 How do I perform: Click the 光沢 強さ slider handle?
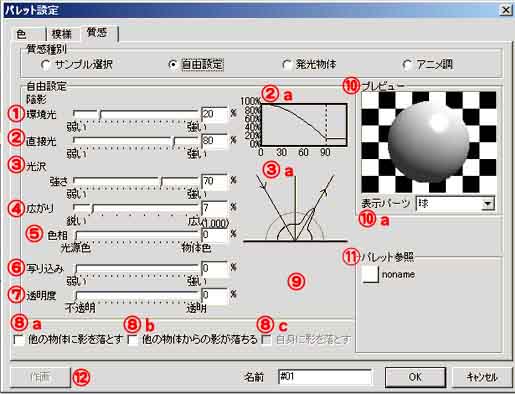pos(161,181)
